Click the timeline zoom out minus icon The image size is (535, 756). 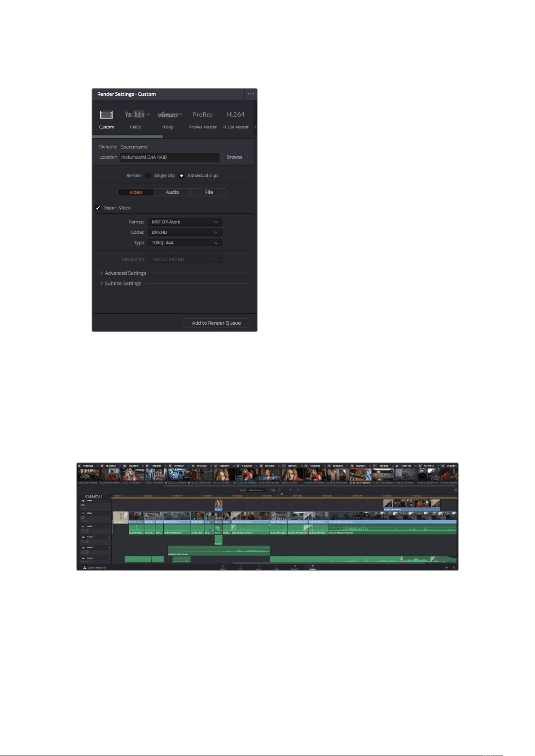(279, 490)
